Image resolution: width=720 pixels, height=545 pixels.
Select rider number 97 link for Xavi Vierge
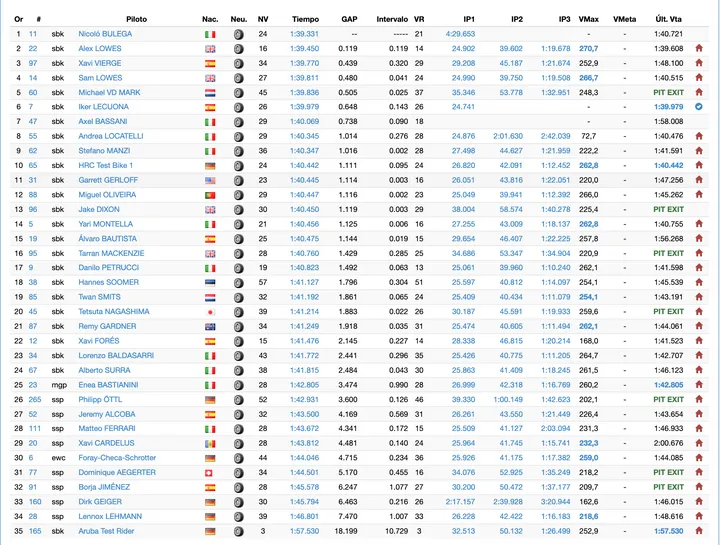click(x=33, y=62)
